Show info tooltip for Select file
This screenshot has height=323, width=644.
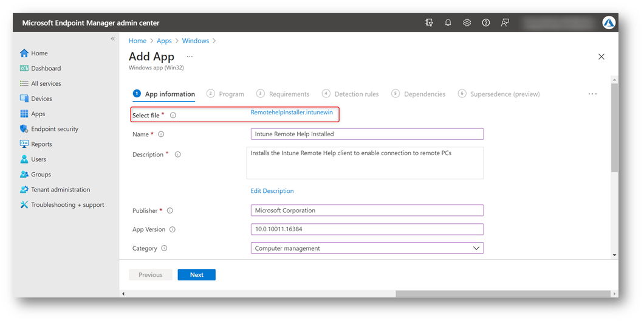click(173, 115)
